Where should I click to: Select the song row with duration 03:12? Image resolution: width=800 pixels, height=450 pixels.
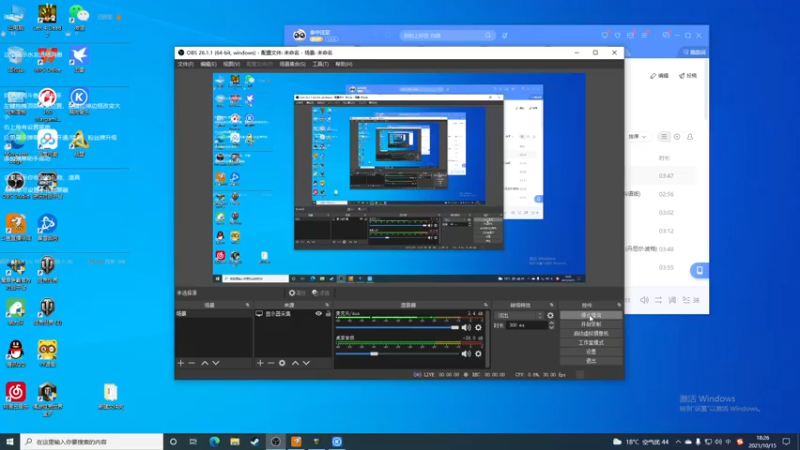tap(662, 231)
